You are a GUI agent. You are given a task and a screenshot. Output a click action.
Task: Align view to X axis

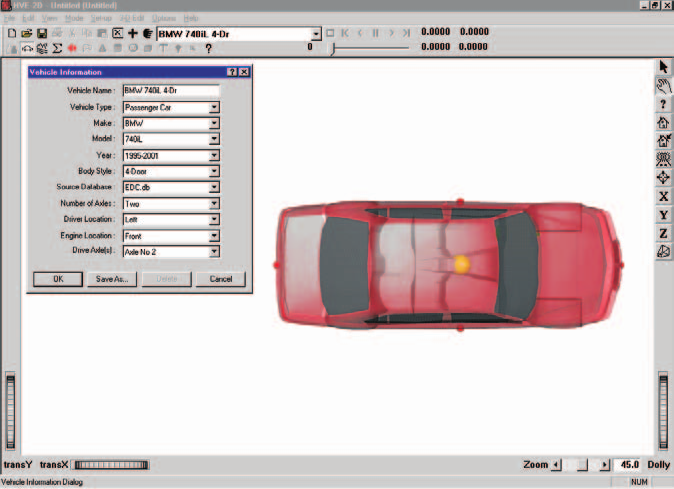[x=663, y=196]
